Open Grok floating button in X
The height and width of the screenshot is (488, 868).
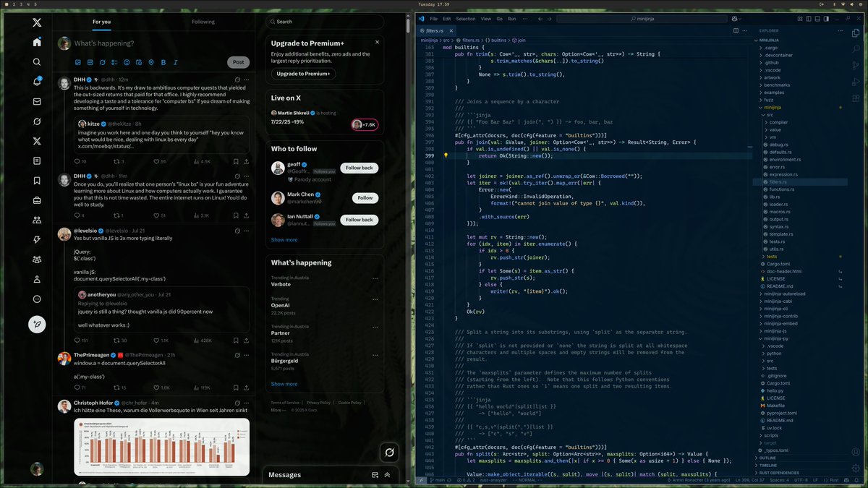click(390, 453)
